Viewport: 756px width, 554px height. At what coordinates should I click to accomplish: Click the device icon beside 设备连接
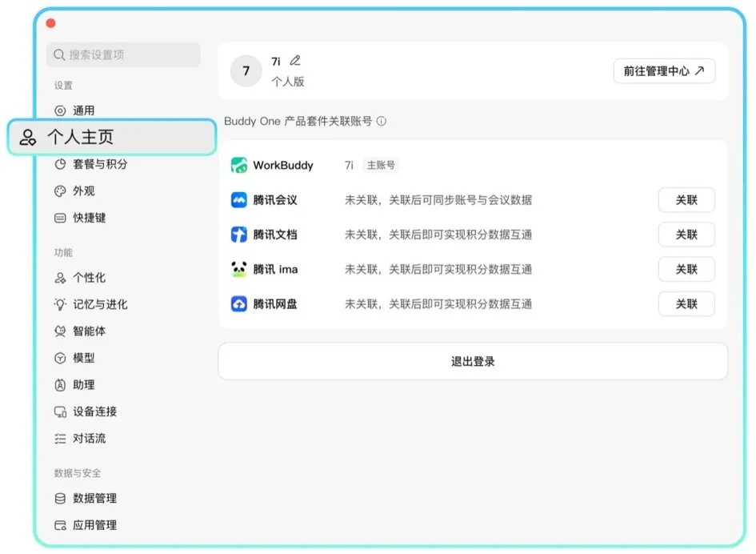tap(60, 411)
